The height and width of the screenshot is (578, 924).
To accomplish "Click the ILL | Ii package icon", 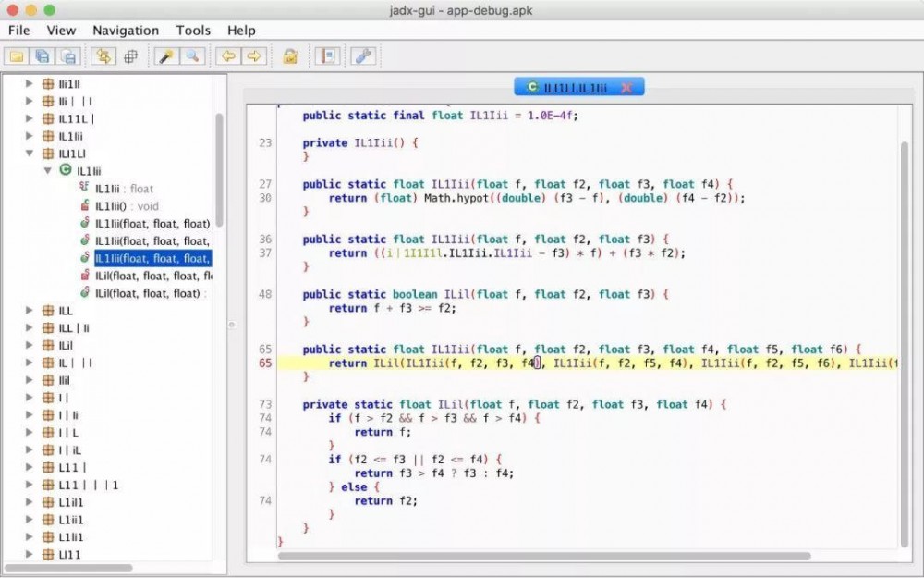I will (48, 328).
